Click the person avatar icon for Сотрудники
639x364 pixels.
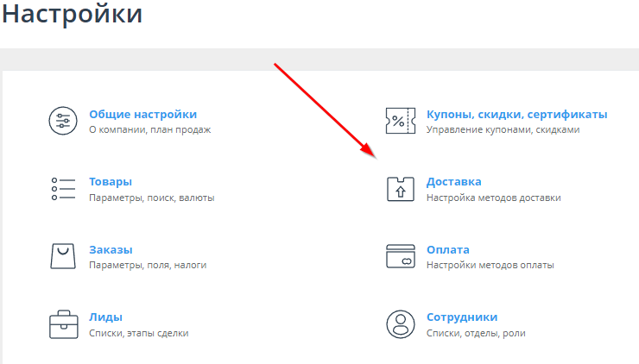click(x=401, y=324)
